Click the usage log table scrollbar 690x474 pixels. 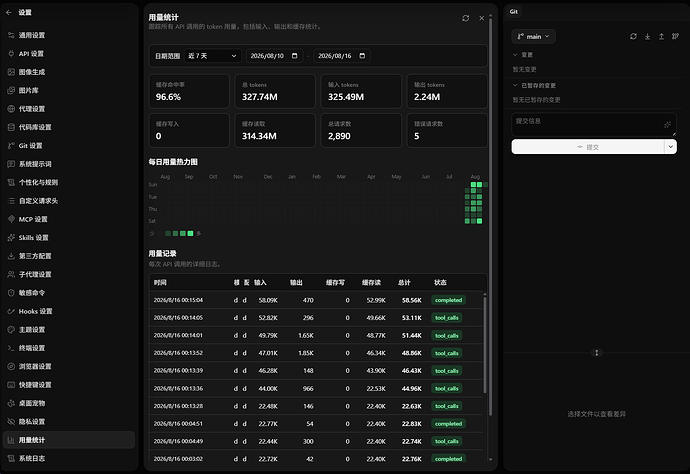pyautogui.click(x=485, y=345)
